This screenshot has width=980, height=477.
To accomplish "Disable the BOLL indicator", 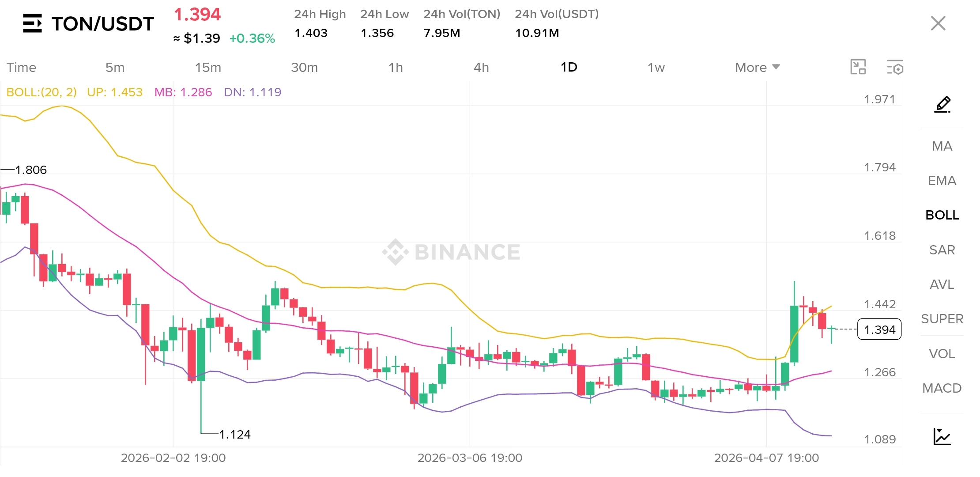I will click(942, 215).
